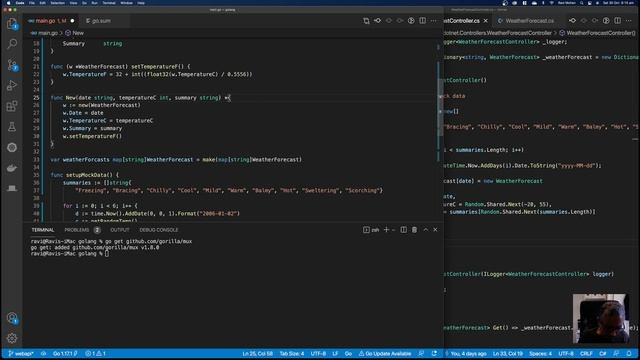The width and height of the screenshot is (640, 360).
Task: Open the Accounts menu icon
Action: [x=12, y=318]
